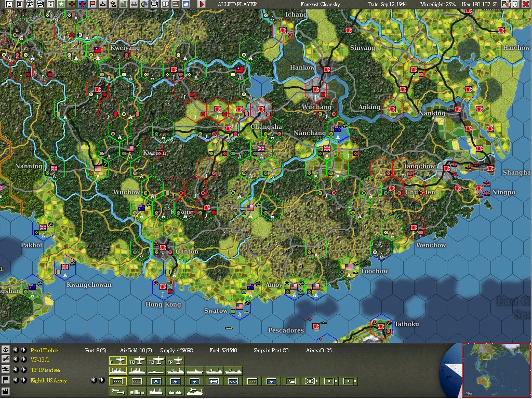The image size is (532, 399).
Task: Click the ship task force icon at left
Action: pyautogui.click(x=6, y=369)
